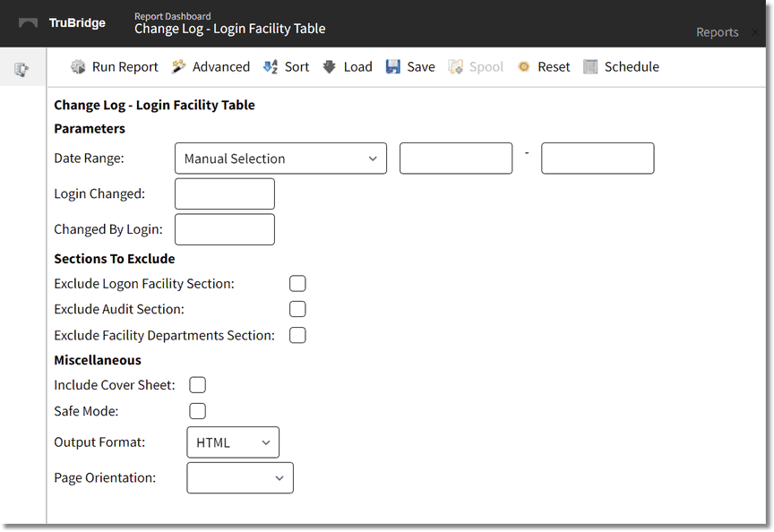Enable Exclude Logon Facility Section
The image size is (774, 532).
297,282
